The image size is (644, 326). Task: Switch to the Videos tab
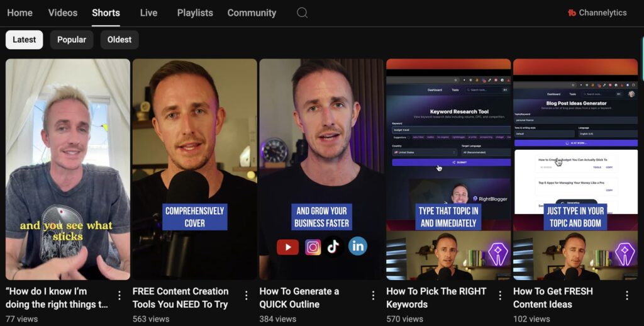point(63,13)
